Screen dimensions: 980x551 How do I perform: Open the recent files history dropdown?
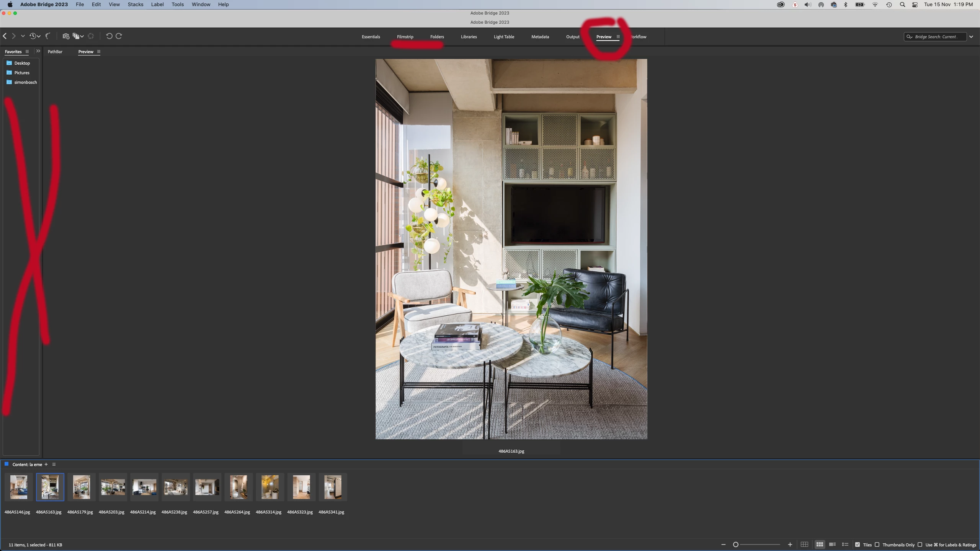point(35,36)
